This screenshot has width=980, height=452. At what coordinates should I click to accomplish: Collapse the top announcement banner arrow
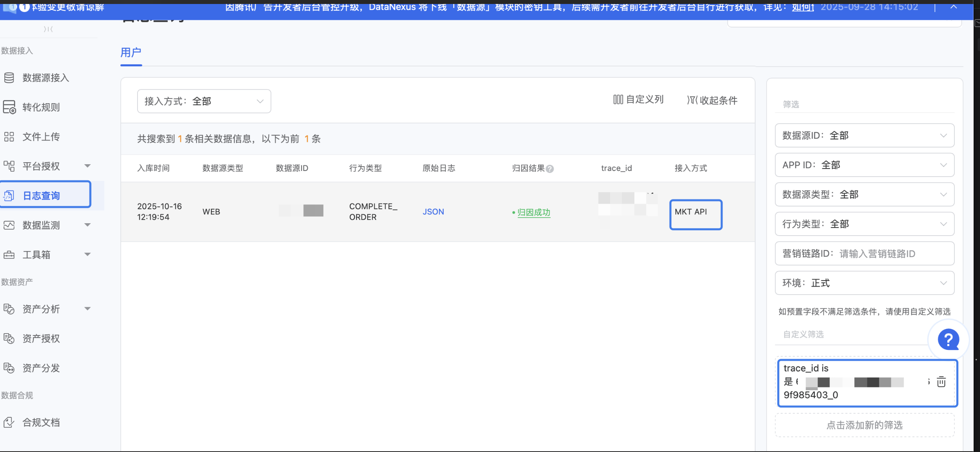953,7
